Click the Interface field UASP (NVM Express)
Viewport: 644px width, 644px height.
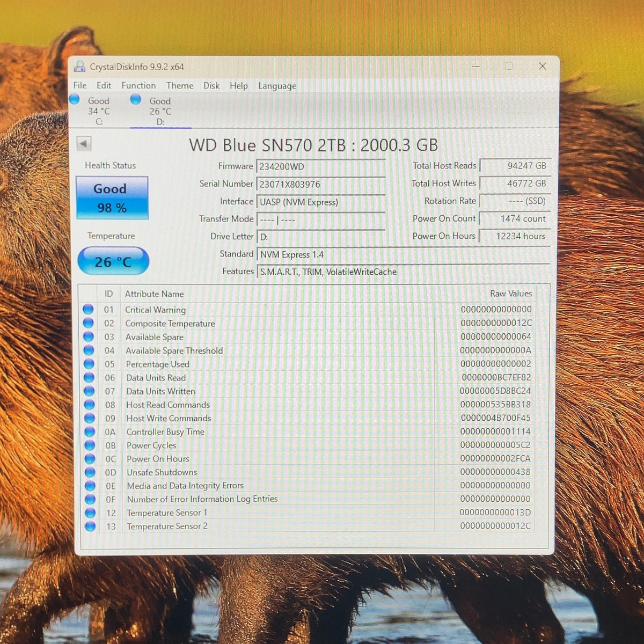click(x=321, y=202)
